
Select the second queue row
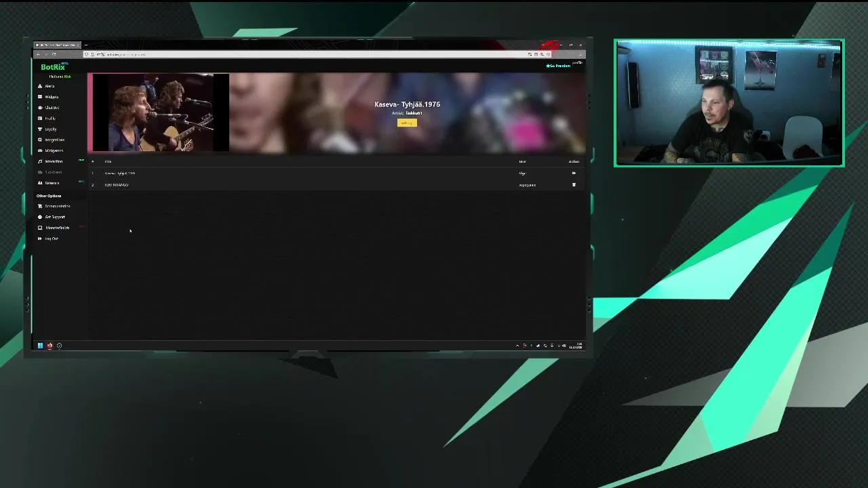[336, 184]
